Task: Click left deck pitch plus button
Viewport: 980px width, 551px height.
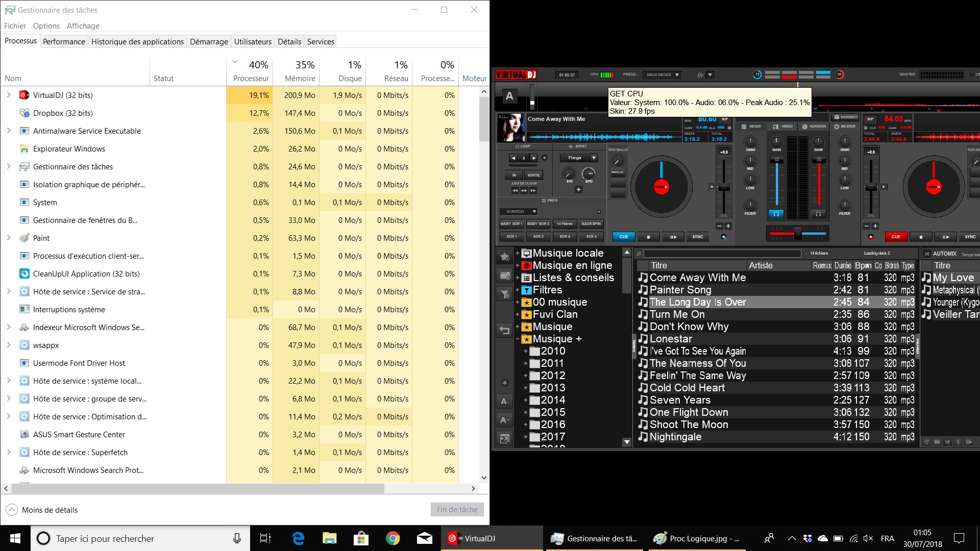Action: (x=728, y=226)
